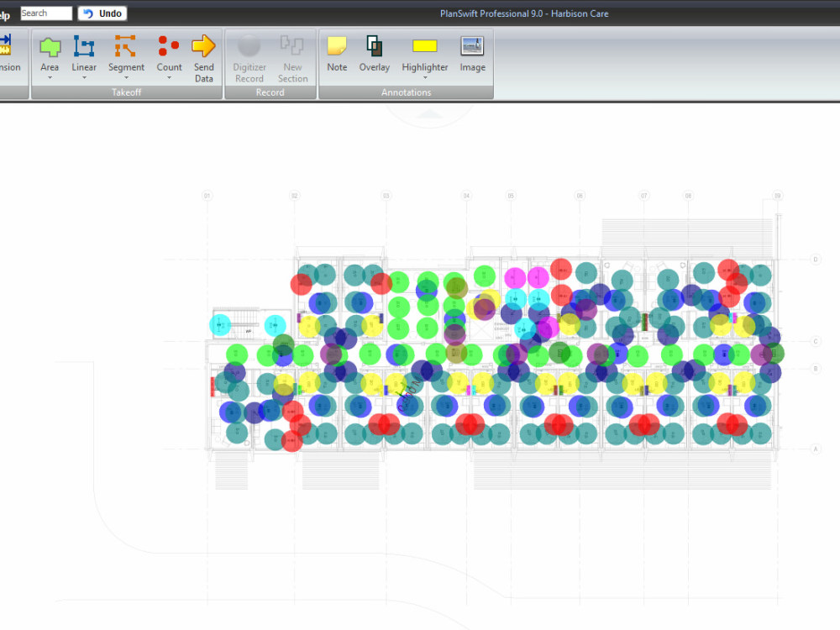This screenshot has height=630, width=840.
Task: Add a Note annotation
Action: click(x=337, y=54)
